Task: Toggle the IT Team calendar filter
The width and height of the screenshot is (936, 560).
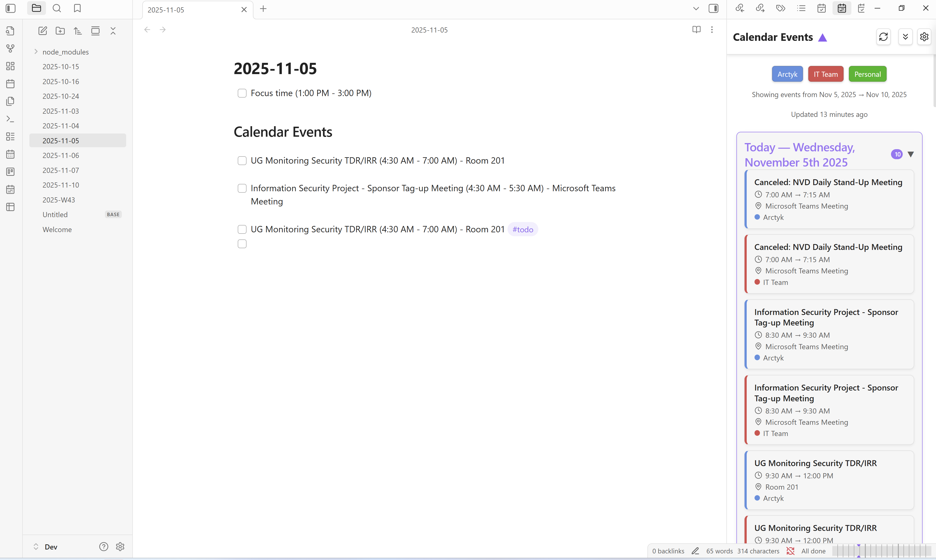Action: pyautogui.click(x=825, y=74)
